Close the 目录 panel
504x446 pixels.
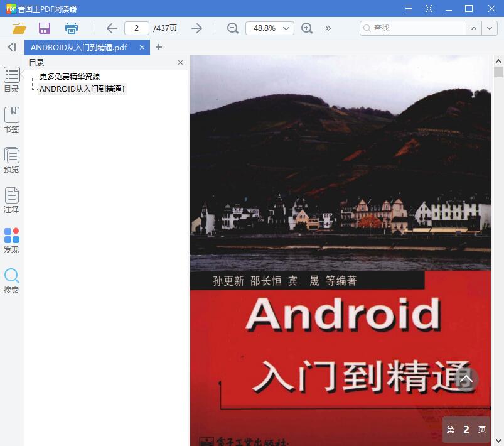click(180, 62)
